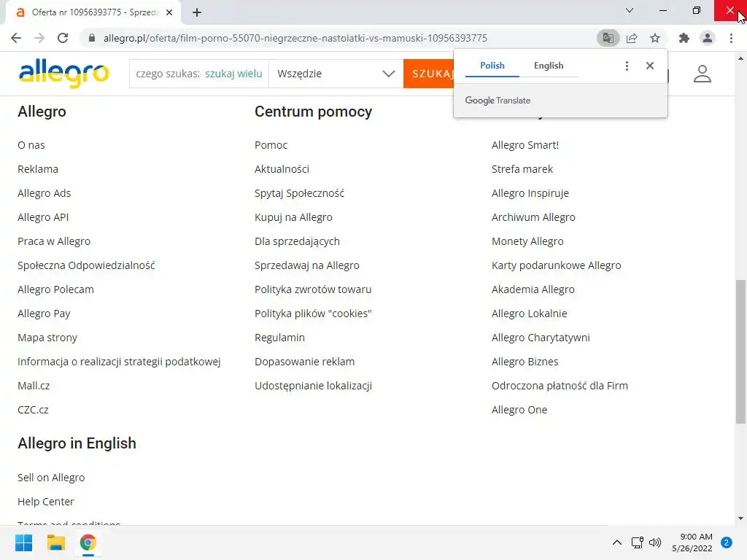
Task: Open the Extensions puzzle icon
Action: [684, 38]
